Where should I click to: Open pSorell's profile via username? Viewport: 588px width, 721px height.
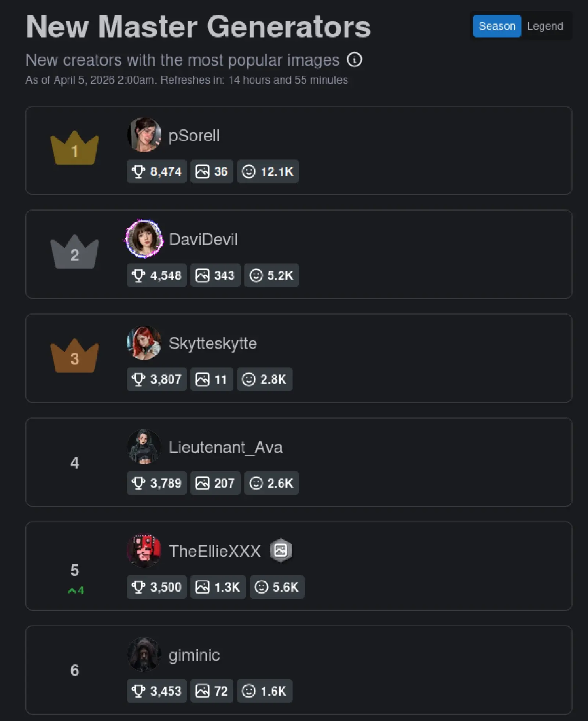(194, 136)
